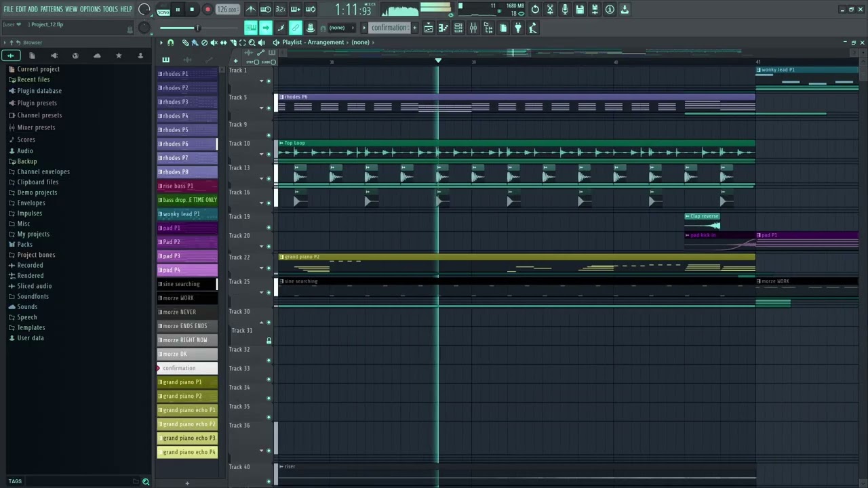Open the EDIT menu
Image resolution: width=868 pixels, height=488 pixels.
(21, 9)
